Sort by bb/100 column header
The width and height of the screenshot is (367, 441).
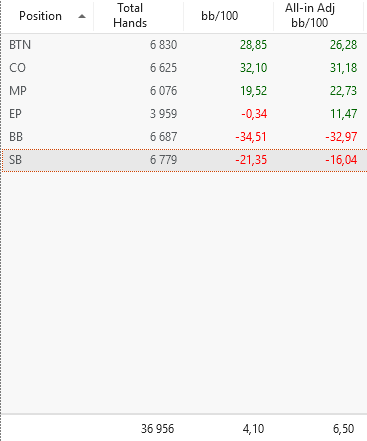coord(228,16)
